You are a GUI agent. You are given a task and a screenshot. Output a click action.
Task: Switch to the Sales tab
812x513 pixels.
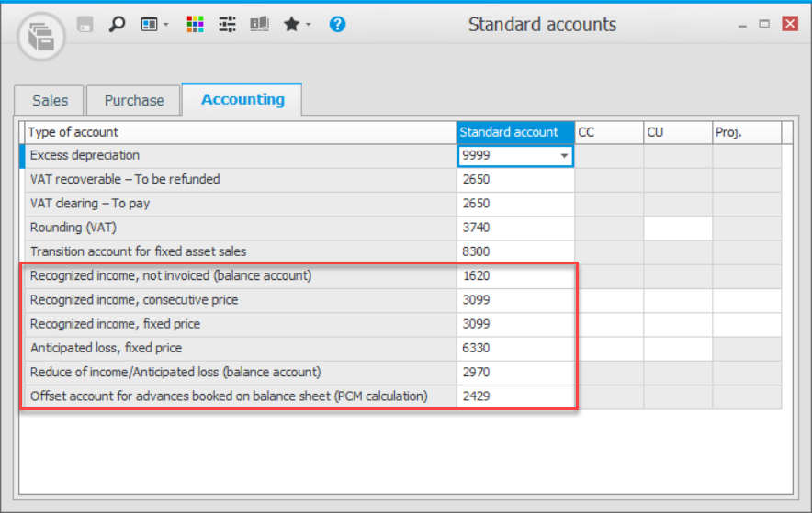[50, 100]
